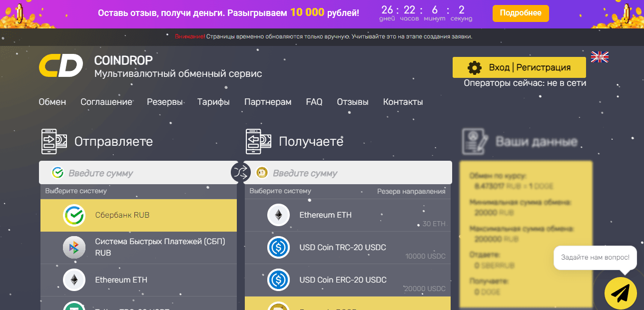Click the USD Coin TRC-20 USDC icon
The width and height of the screenshot is (644, 310).
tap(278, 247)
